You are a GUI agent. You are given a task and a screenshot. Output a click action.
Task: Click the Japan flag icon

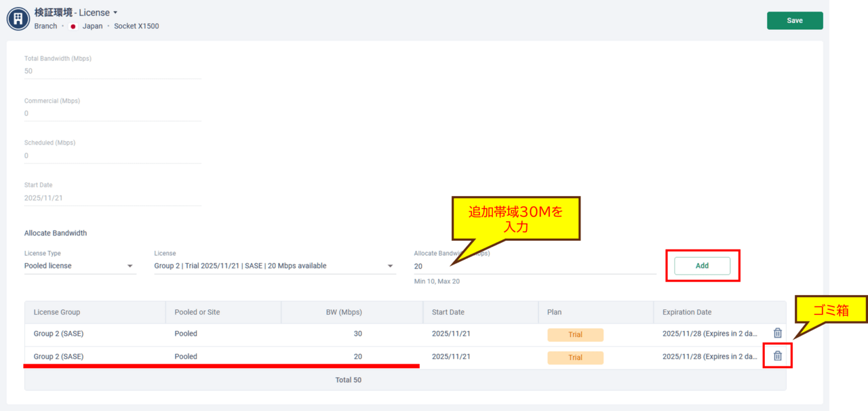(73, 26)
